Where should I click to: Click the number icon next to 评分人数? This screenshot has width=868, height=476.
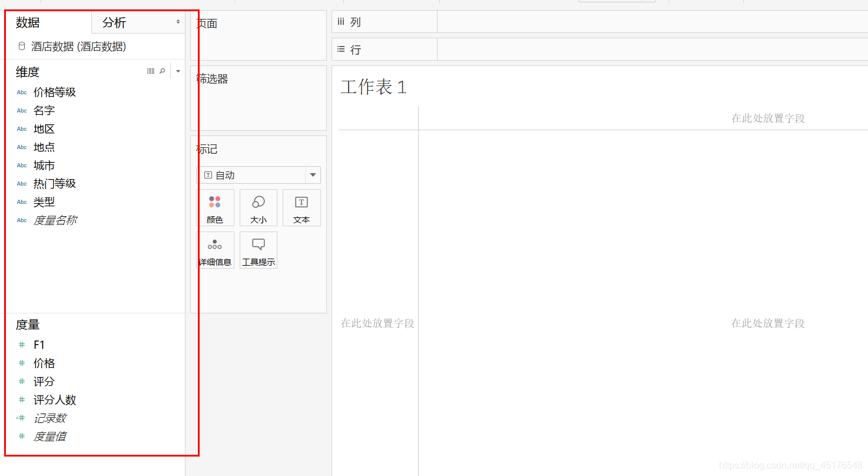point(22,399)
